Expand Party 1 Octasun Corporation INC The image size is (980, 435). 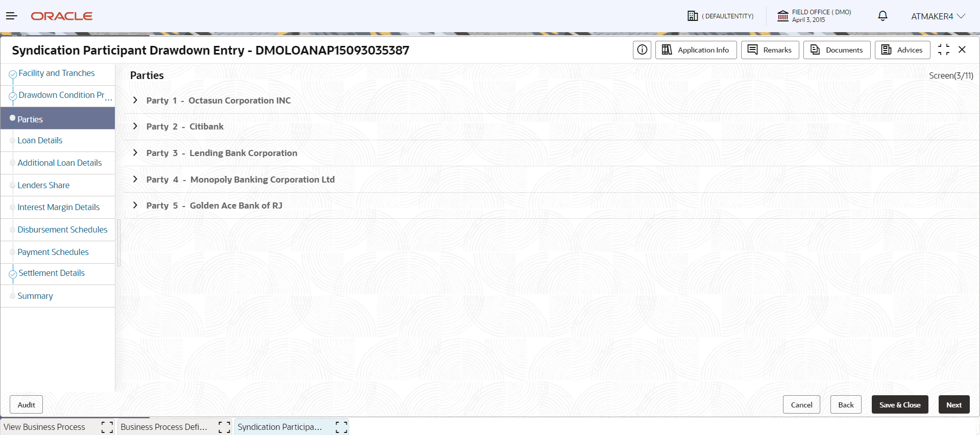click(x=135, y=100)
